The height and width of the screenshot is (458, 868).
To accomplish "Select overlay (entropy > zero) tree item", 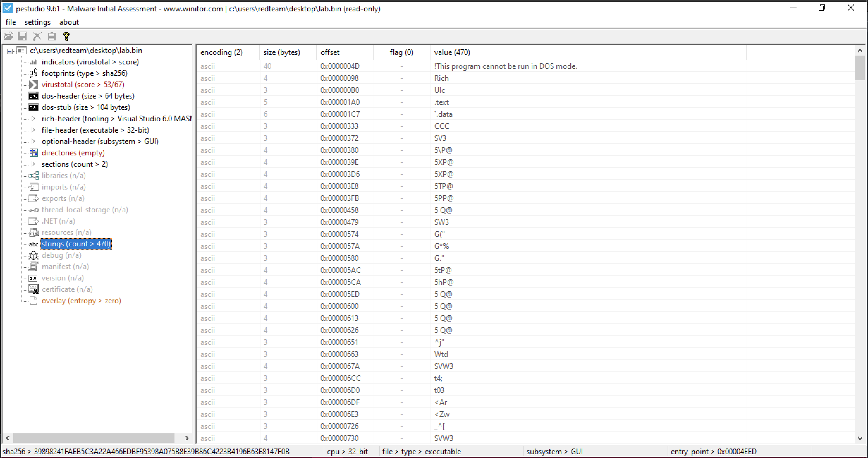I will pos(81,301).
